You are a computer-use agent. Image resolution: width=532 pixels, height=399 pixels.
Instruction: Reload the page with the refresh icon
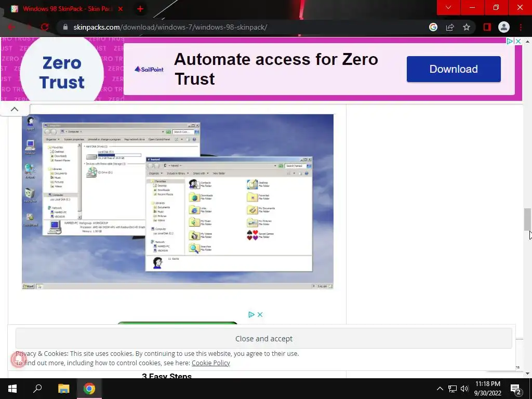coord(45,27)
